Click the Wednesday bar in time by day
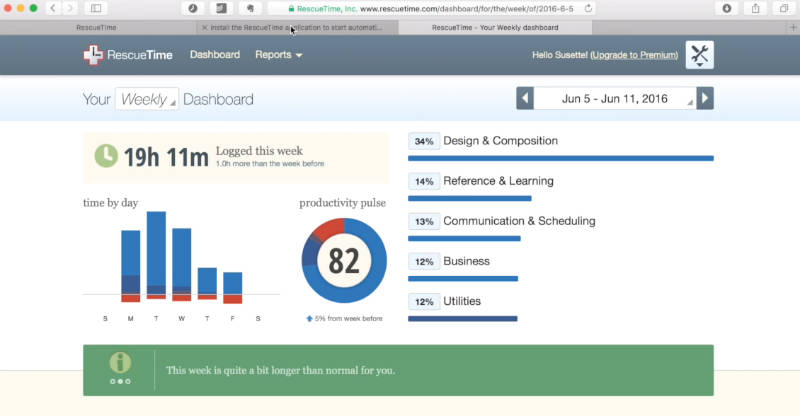The image size is (800, 416). [182, 264]
